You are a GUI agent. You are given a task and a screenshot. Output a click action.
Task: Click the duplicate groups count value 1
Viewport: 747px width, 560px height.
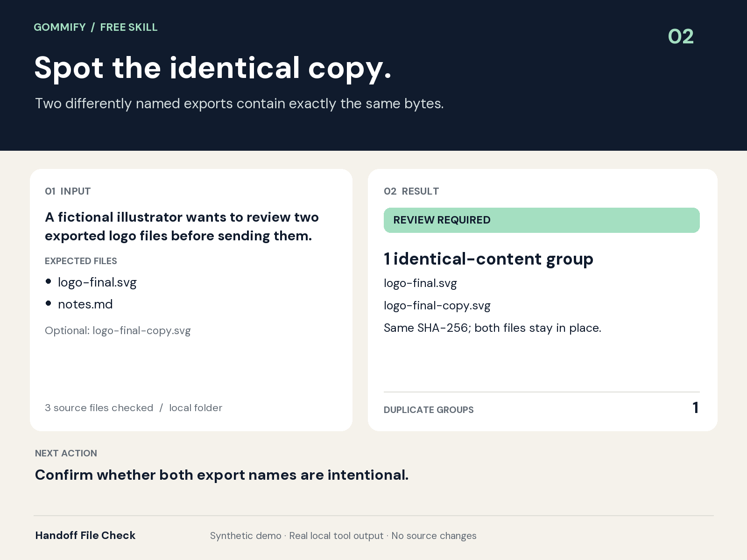(x=696, y=408)
